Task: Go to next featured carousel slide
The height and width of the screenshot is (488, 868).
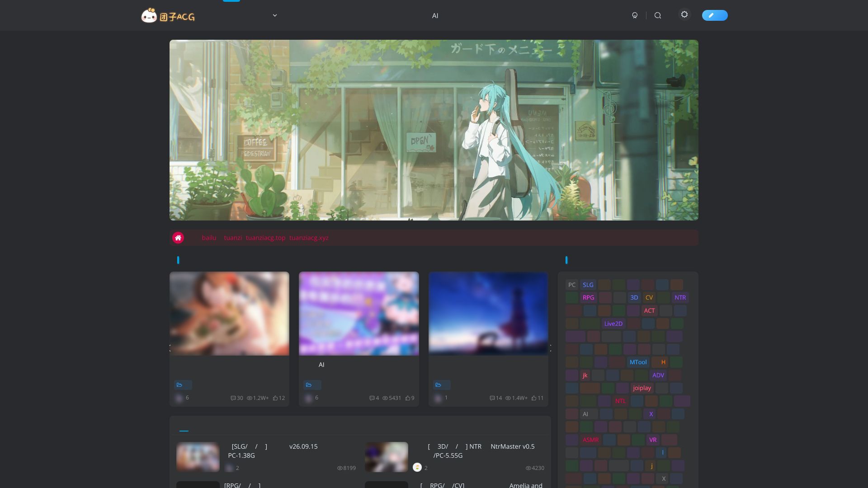Action: pyautogui.click(x=550, y=348)
